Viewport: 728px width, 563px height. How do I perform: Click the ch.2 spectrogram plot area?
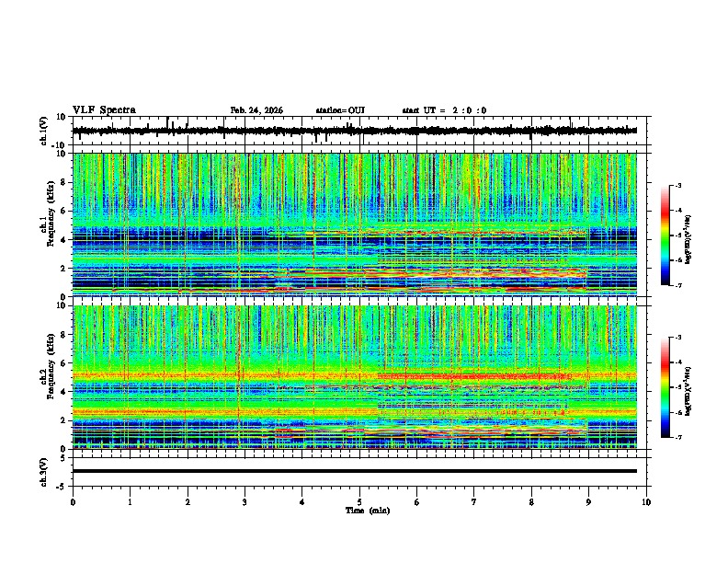(x=355, y=377)
